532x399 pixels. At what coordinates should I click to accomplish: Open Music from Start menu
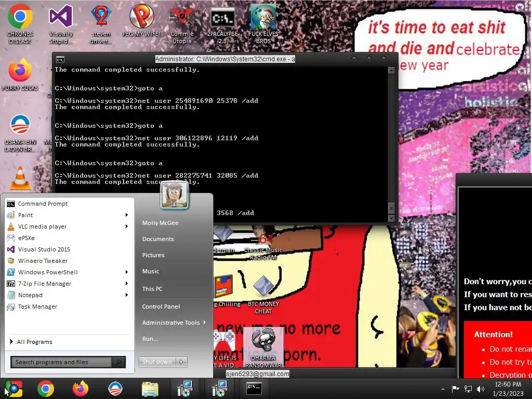150,271
